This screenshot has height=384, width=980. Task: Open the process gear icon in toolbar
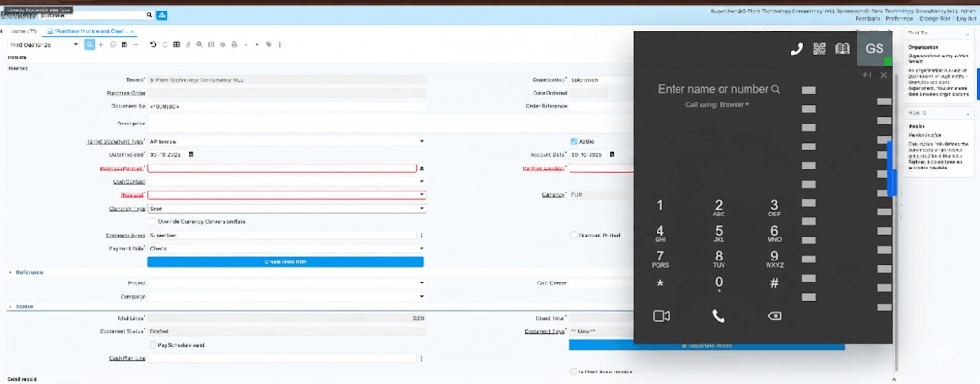pos(222,44)
